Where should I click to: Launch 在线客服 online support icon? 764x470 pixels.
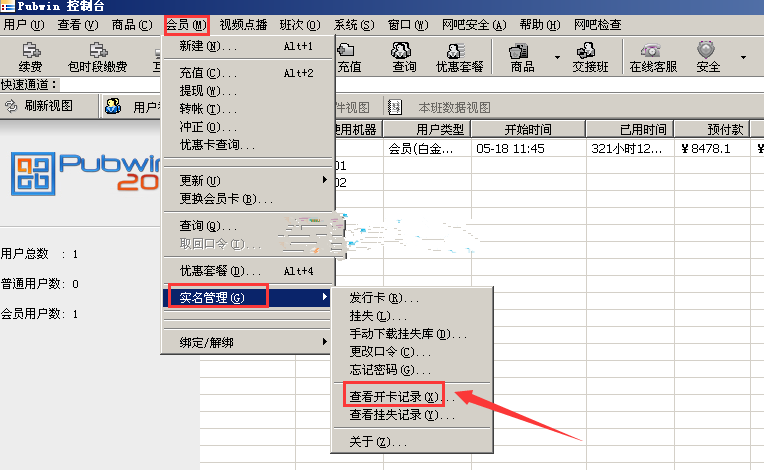[653, 56]
